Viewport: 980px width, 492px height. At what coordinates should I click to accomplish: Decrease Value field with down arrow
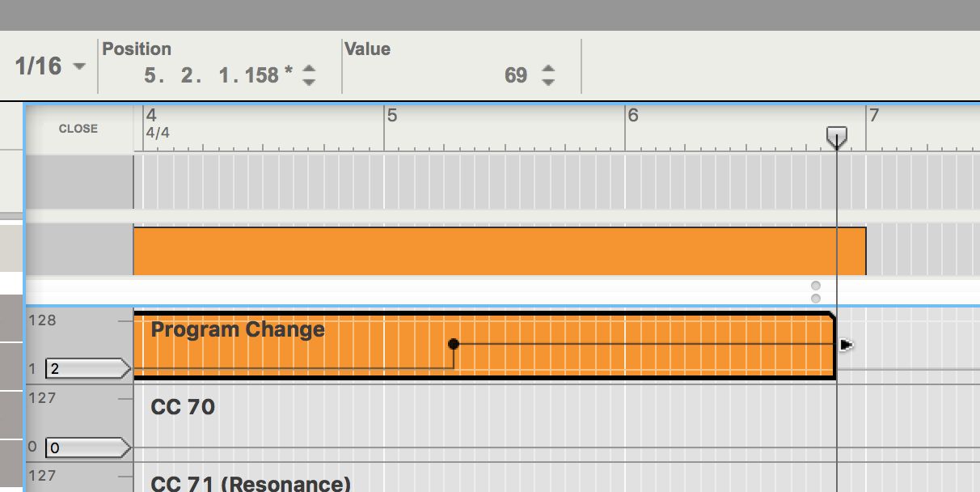pyautogui.click(x=548, y=81)
